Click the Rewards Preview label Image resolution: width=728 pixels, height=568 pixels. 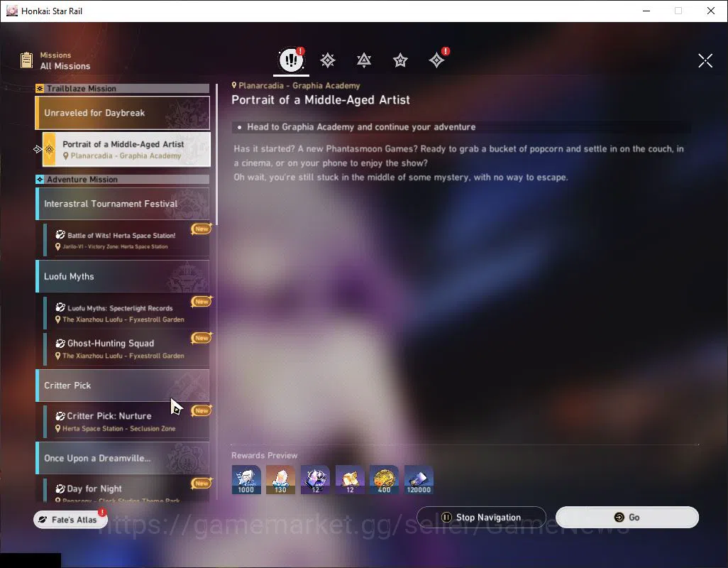[264, 456]
